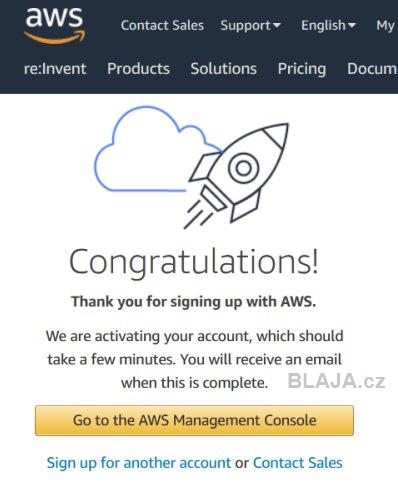Go to the re:Invent page

[55, 69]
